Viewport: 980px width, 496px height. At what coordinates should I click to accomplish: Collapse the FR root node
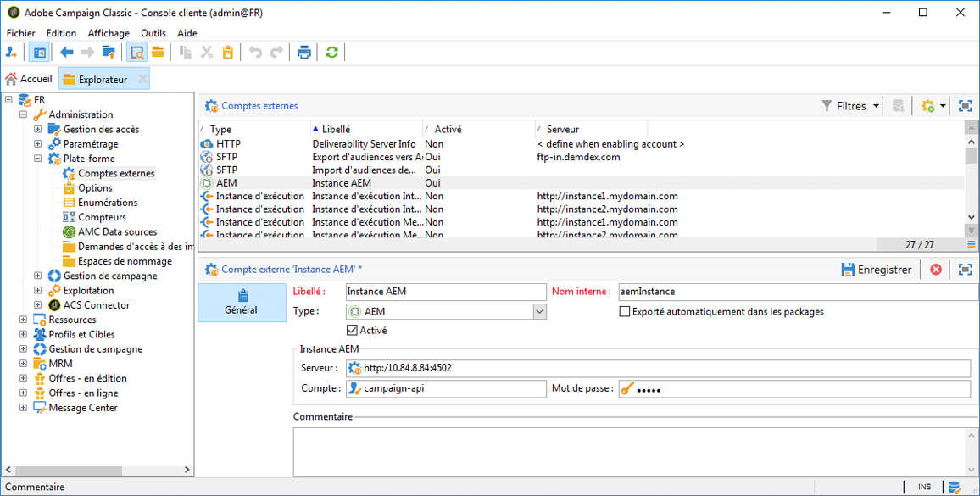(8, 100)
